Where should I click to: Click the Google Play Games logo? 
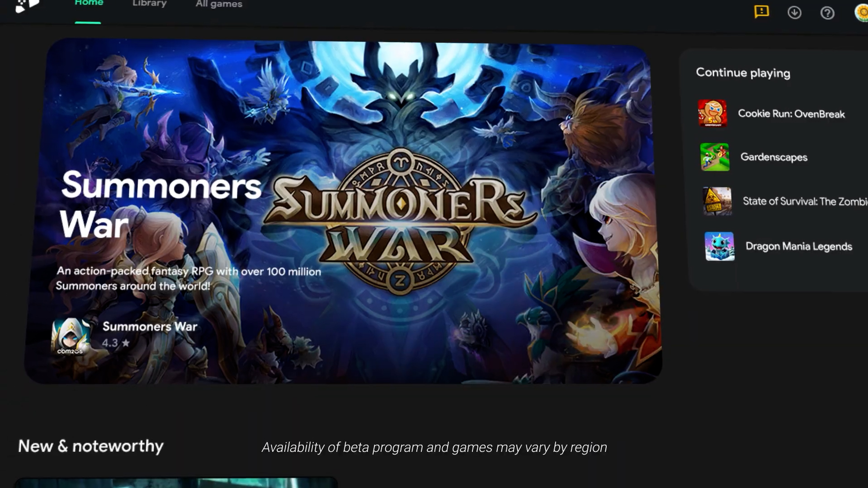pos(27,5)
